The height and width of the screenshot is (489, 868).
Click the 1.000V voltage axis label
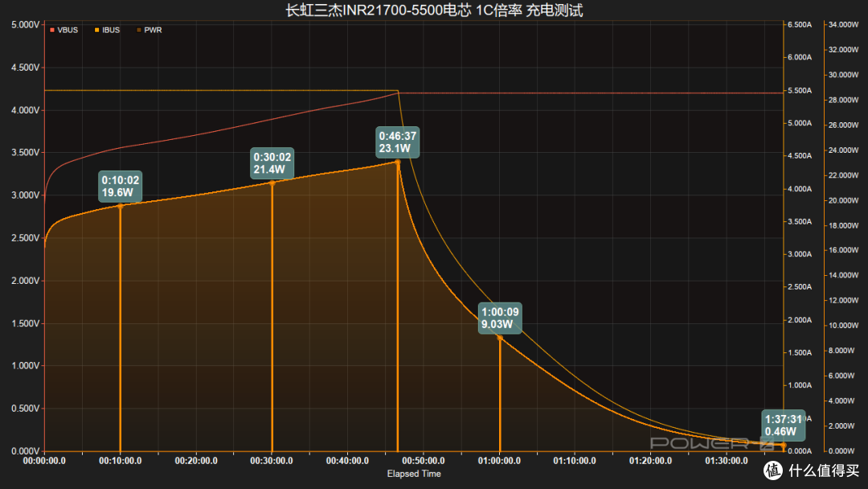pyautogui.click(x=26, y=366)
